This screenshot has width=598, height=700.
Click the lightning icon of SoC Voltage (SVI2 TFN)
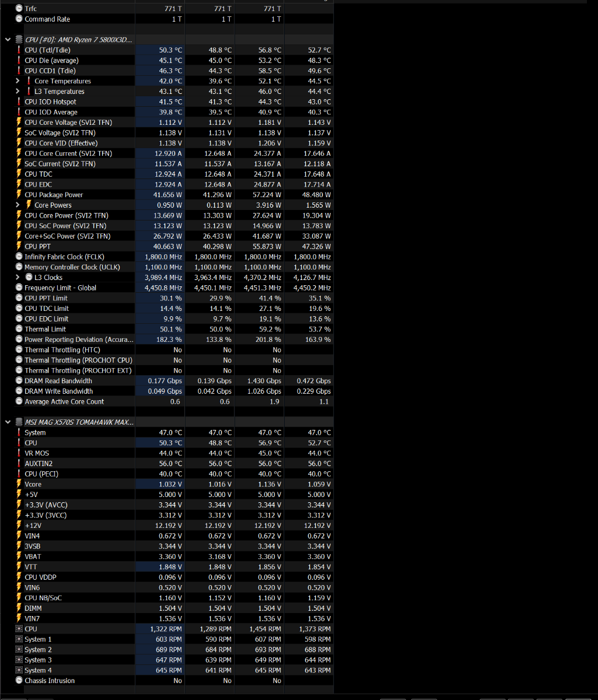click(19, 133)
